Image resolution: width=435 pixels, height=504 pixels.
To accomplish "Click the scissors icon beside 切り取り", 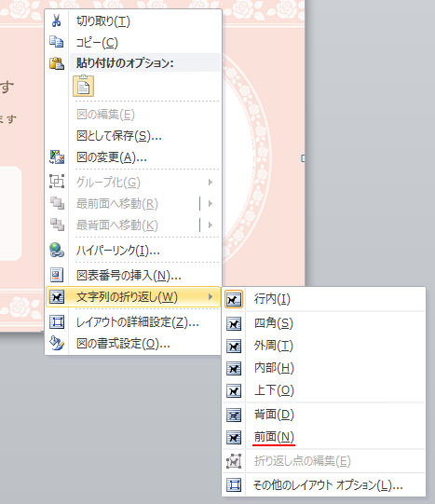I will [x=56, y=20].
